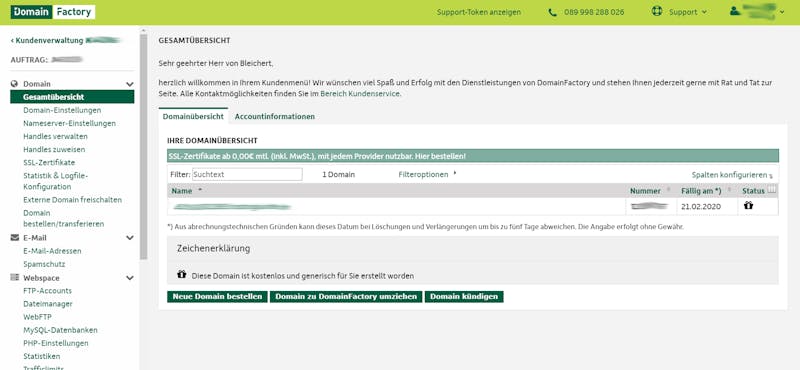Click the user account avatar icon
Image resolution: width=800 pixels, height=370 pixels.
click(735, 11)
